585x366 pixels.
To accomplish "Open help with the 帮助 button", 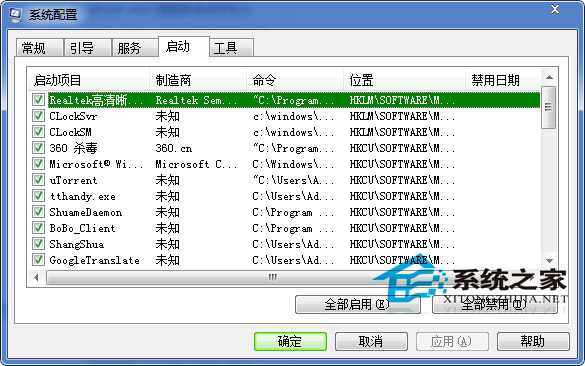I will pos(533,341).
